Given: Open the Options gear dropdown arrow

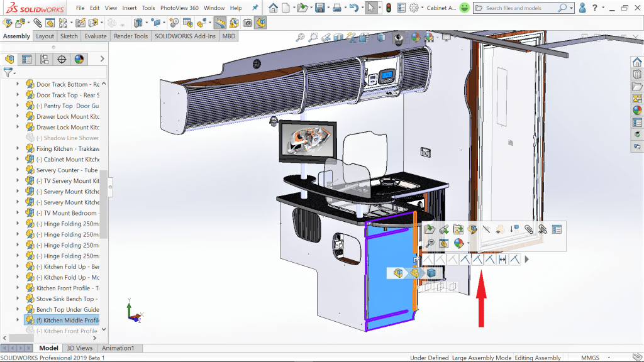Looking at the screenshot, I should pos(423,8).
